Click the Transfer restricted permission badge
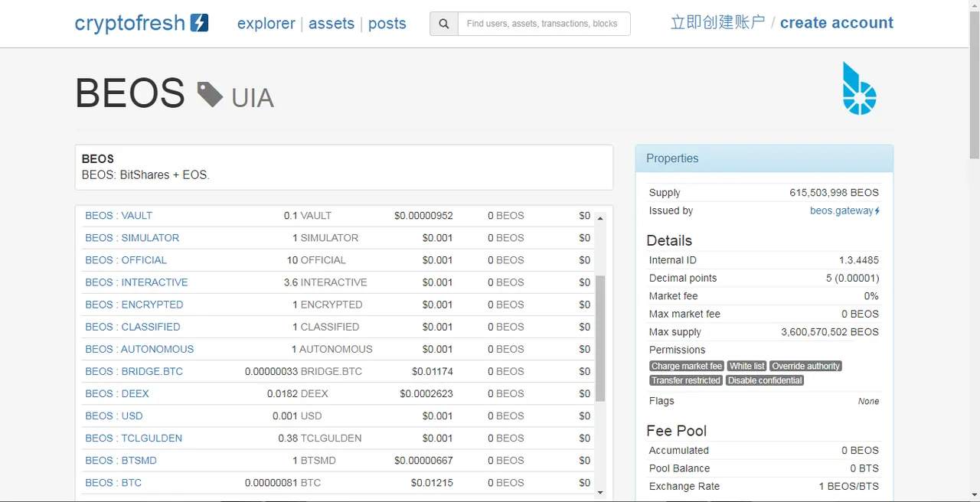Viewport: 980px width, 502px height. [686, 380]
